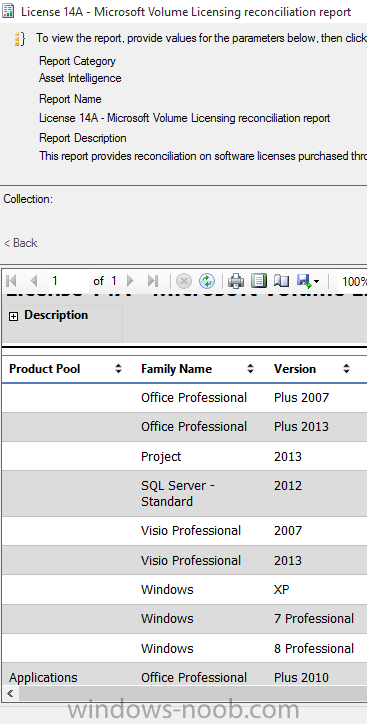Refresh the report

[x=207, y=280]
